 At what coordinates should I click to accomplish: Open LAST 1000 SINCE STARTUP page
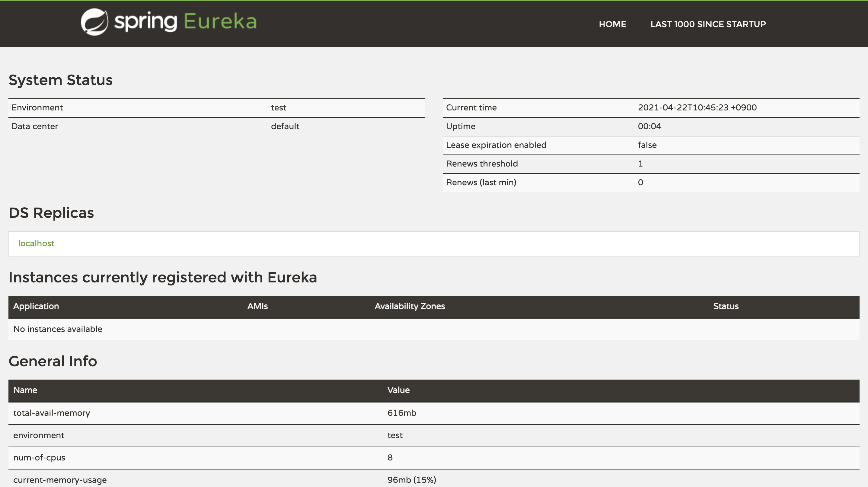pos(708,24)
